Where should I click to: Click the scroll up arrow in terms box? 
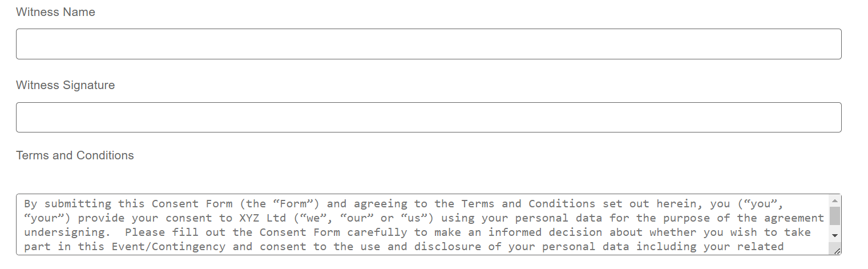tap(835, 200)
